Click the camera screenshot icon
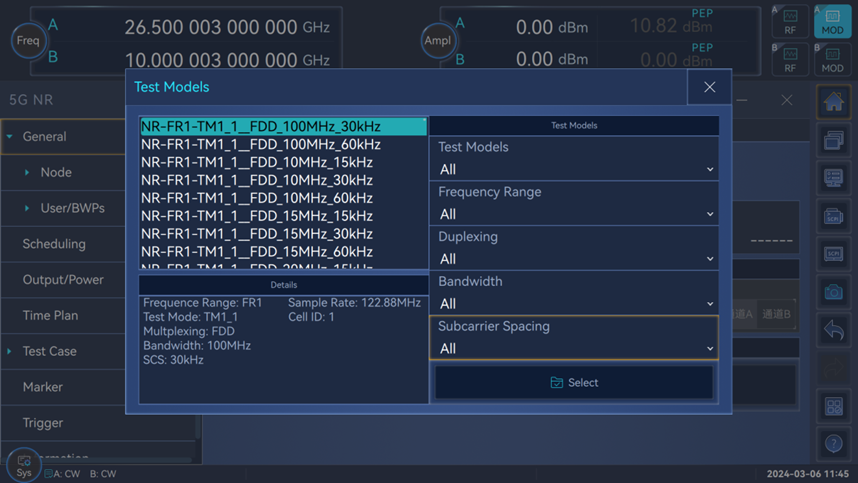The image size is (858, 483). coord(833,292)
